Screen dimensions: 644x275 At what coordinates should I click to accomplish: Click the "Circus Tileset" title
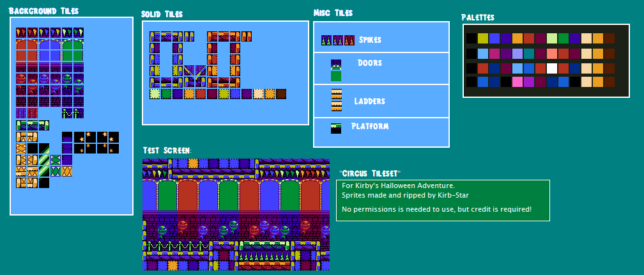coord(371,173)
